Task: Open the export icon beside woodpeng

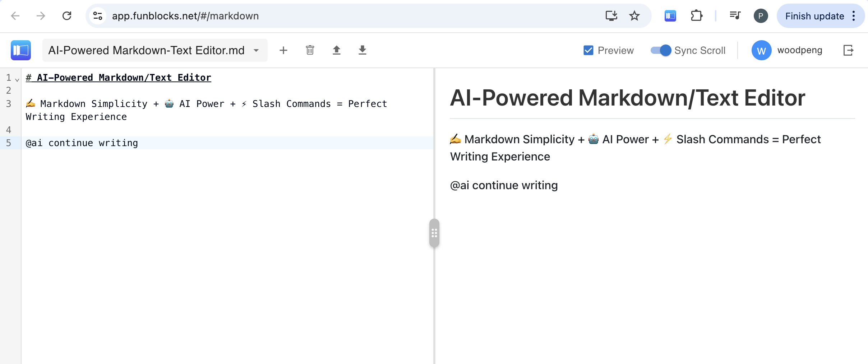Action: click(x=849, y=50)
